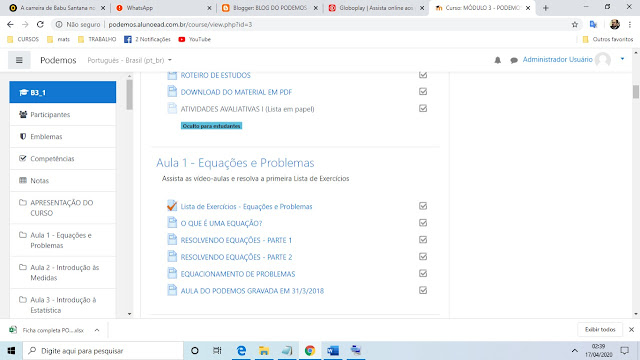Switch to the Blogger BLOG DO PODEMOS tab
The height and width of the screenshot is (360, 640).
point(270,8)
